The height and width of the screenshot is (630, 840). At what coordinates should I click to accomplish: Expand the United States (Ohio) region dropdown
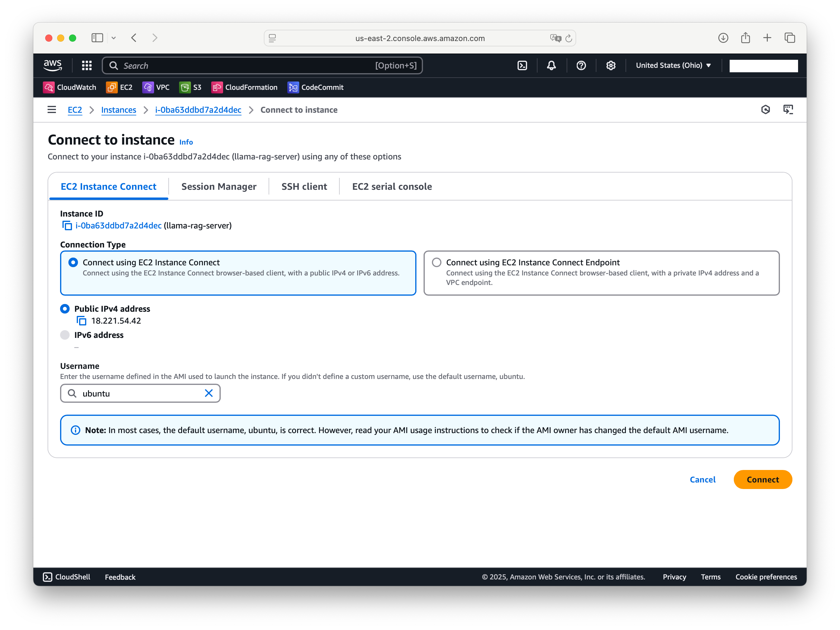(673, 65)
